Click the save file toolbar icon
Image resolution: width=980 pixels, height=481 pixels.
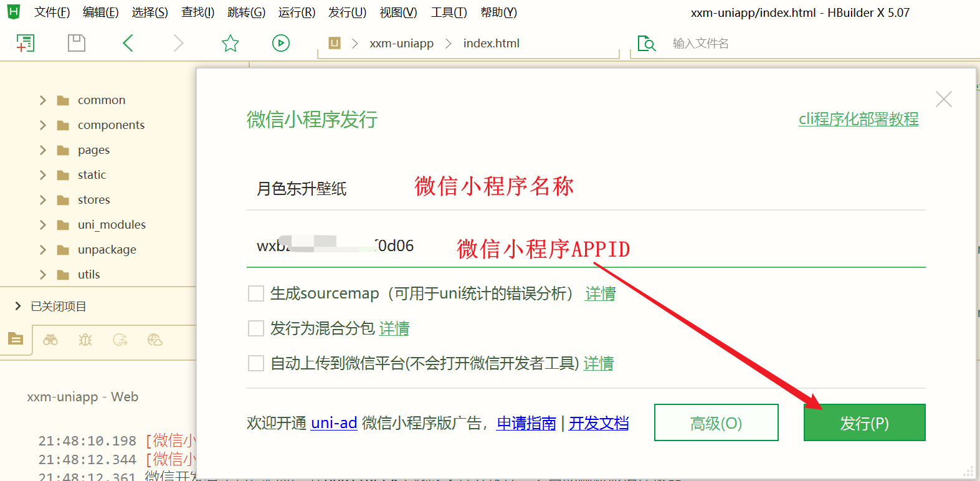click(77, 43)
